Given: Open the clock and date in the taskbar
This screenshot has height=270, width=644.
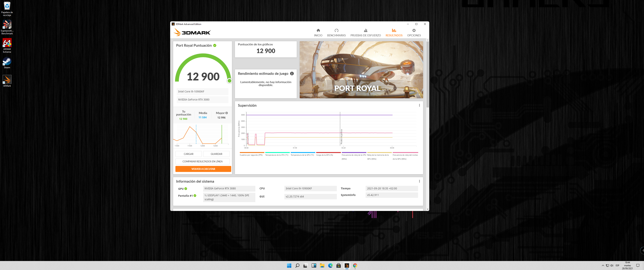Looking at the screenshot, I should [627, 265].
